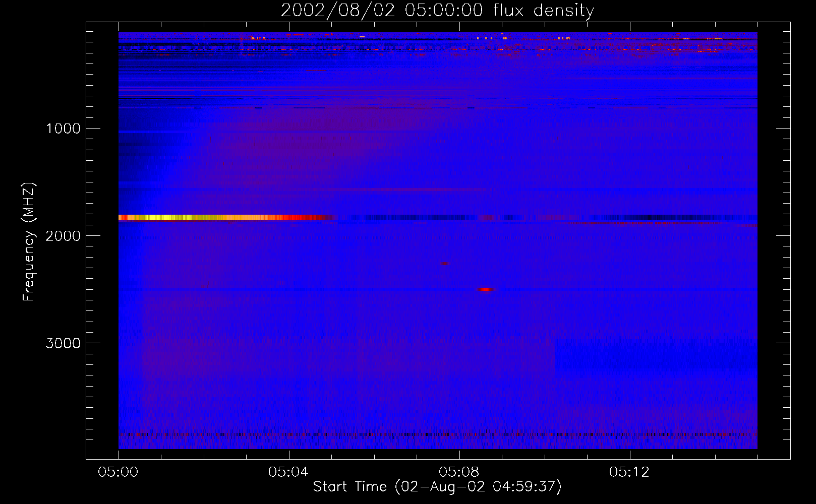Click the 05:12 time tick label
Image resolution: width=816 pixels, height=504 pixels.
629,472
